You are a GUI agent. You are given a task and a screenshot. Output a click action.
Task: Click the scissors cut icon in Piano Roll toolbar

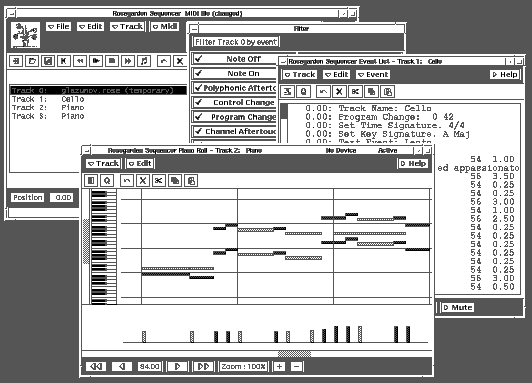(158, 180)
